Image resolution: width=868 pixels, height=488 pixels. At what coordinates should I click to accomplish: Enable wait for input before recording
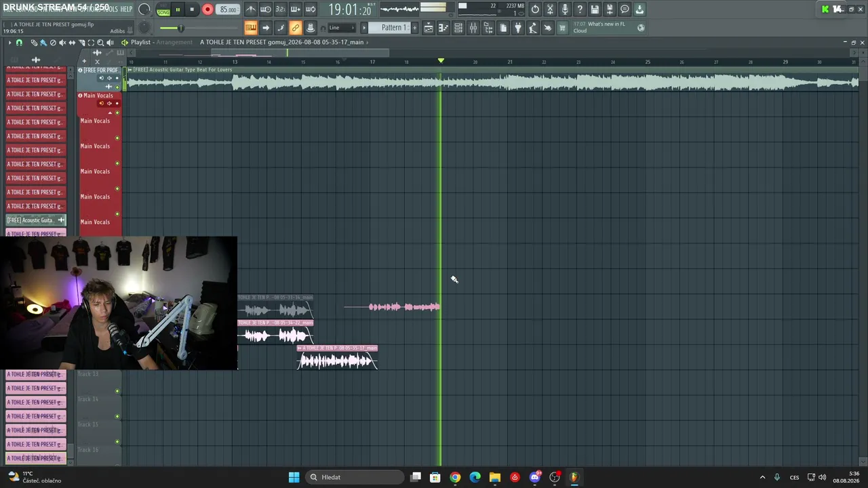(266, 9)
